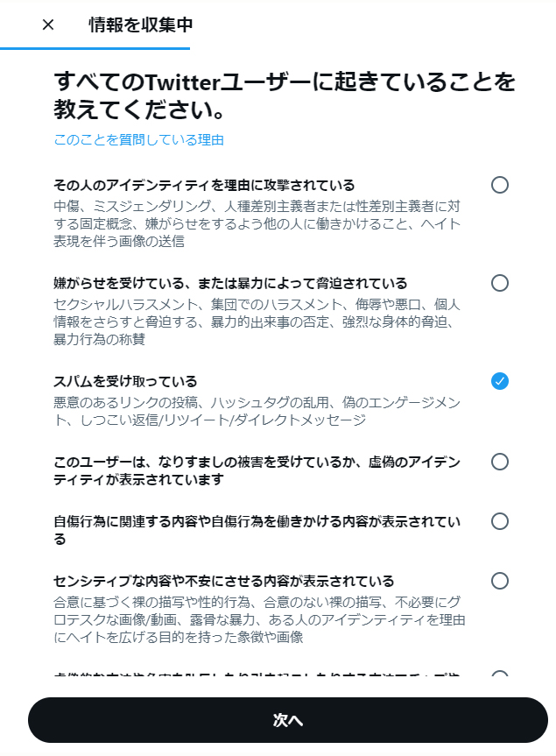The height and width of the screenshot is (756, 556).
Task: Click the 情報を収集中 header title
Action: pos(140,25)
